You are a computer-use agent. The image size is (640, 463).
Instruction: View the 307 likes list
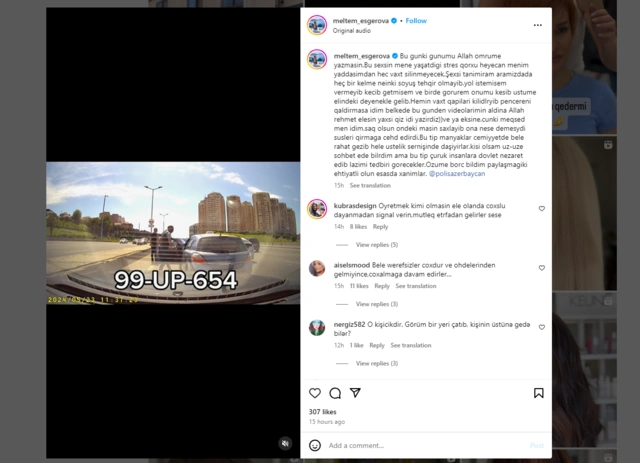coord(322,412)
